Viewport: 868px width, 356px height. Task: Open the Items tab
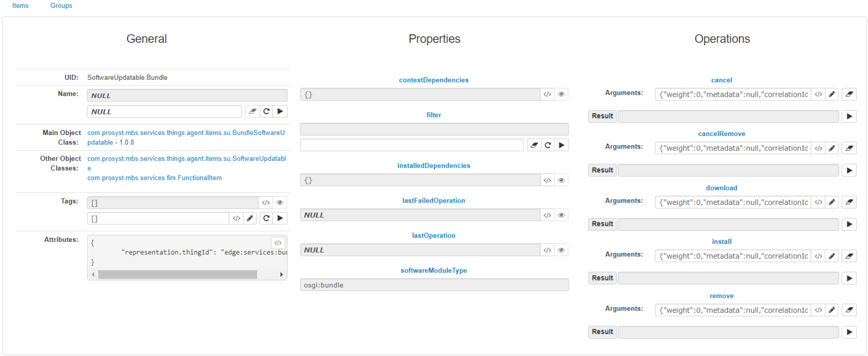20,6
